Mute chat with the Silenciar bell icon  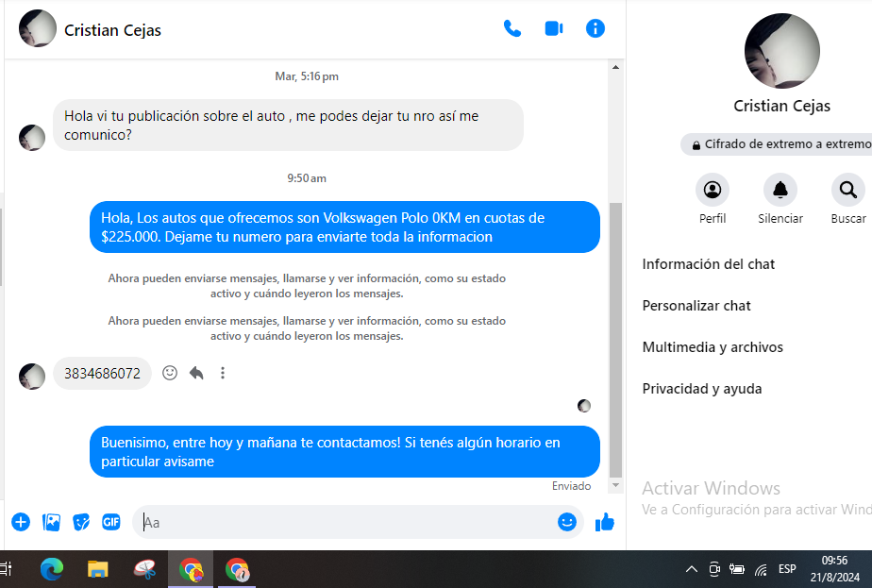[780, 191]
